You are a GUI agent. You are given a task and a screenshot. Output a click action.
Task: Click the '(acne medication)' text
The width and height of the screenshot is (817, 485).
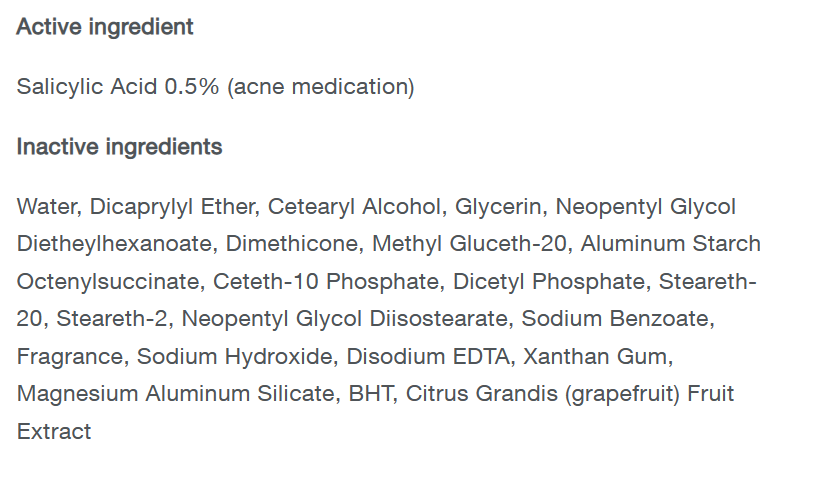[320, 86]
